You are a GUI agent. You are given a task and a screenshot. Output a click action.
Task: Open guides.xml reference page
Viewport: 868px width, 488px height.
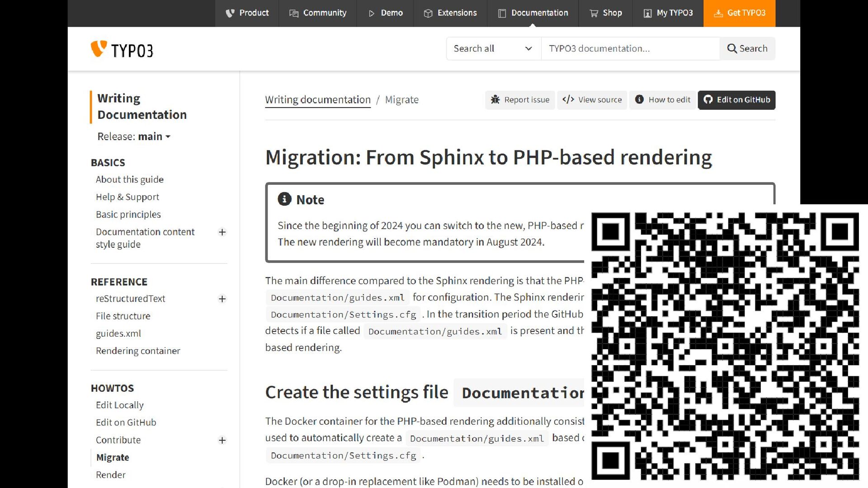pos(118,333)
